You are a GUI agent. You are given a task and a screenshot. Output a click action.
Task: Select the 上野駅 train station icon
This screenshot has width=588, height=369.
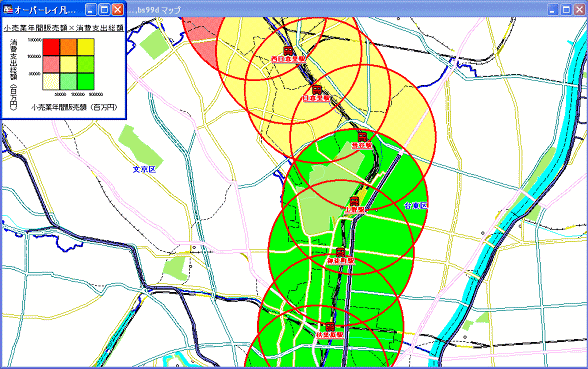pos(354,201)
